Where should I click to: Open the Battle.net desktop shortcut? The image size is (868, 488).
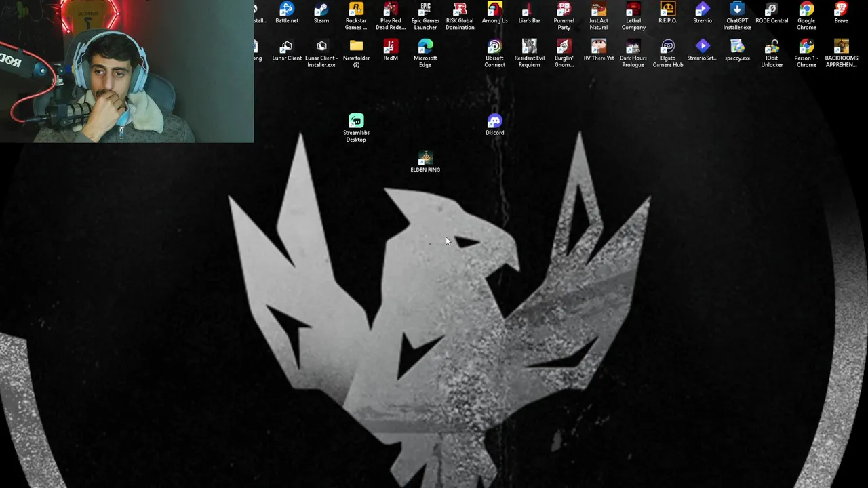click(x=287, y=14)
